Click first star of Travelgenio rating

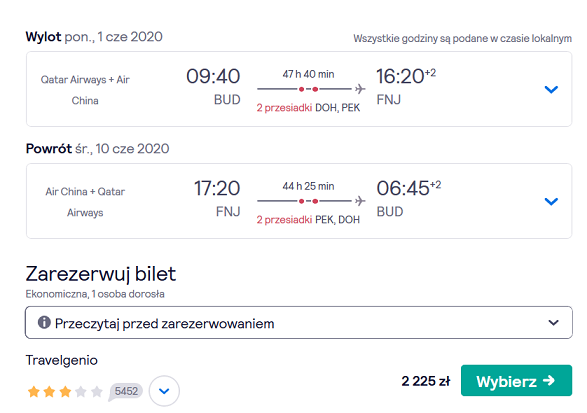(34, 392)
